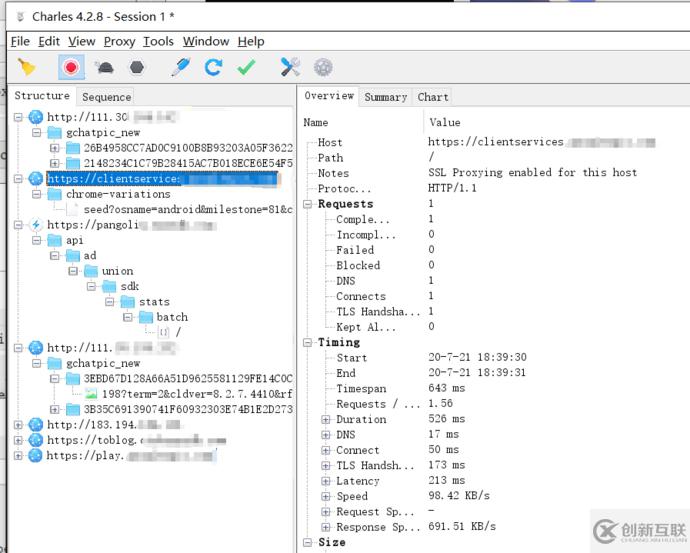Screen dimensions: 690x553
Task: Expand the https://toblog host node
Action: tap(18, 440)
